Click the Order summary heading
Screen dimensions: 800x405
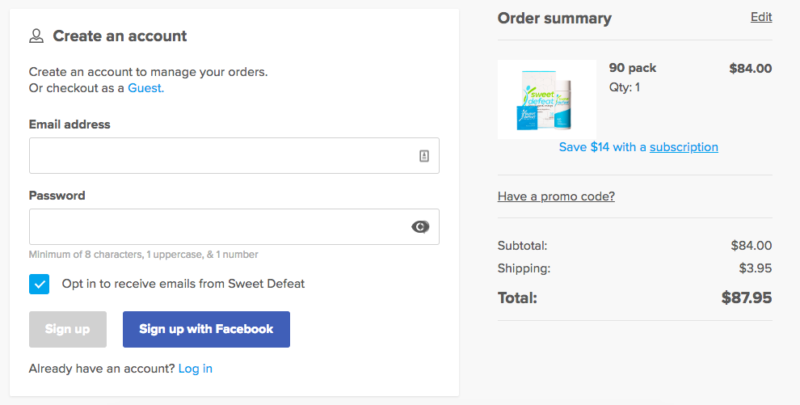tap(554, 18)
